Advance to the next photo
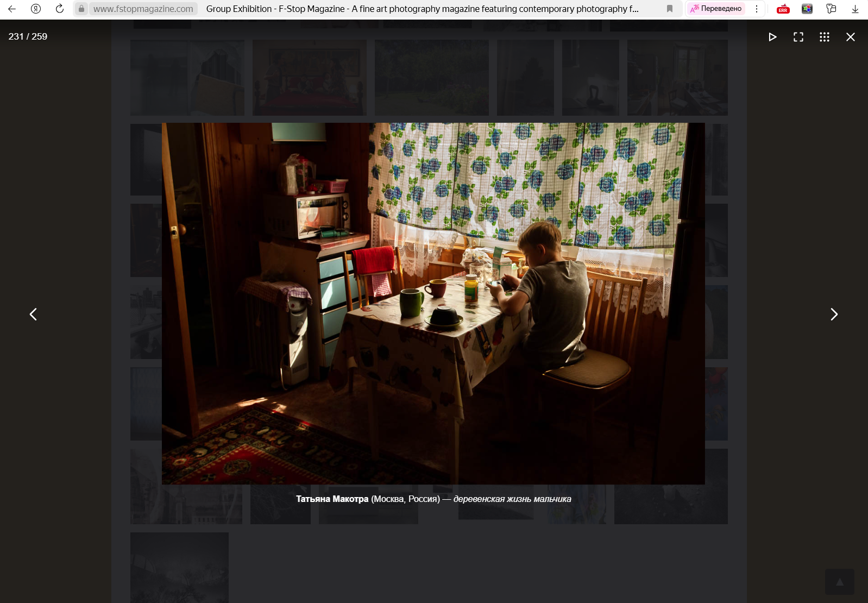This screenshot has width=868, height=603. pyautogui.click(x=834, y=314)
